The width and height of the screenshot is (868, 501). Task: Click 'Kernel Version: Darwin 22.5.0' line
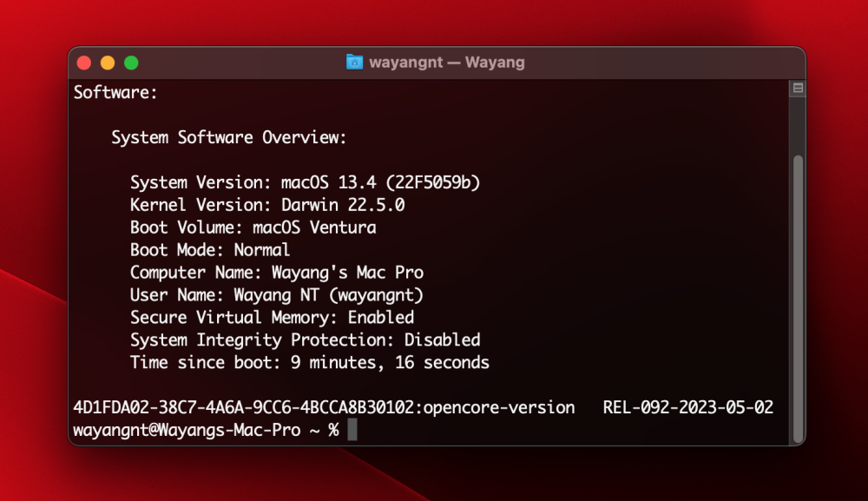click(267, 205)
